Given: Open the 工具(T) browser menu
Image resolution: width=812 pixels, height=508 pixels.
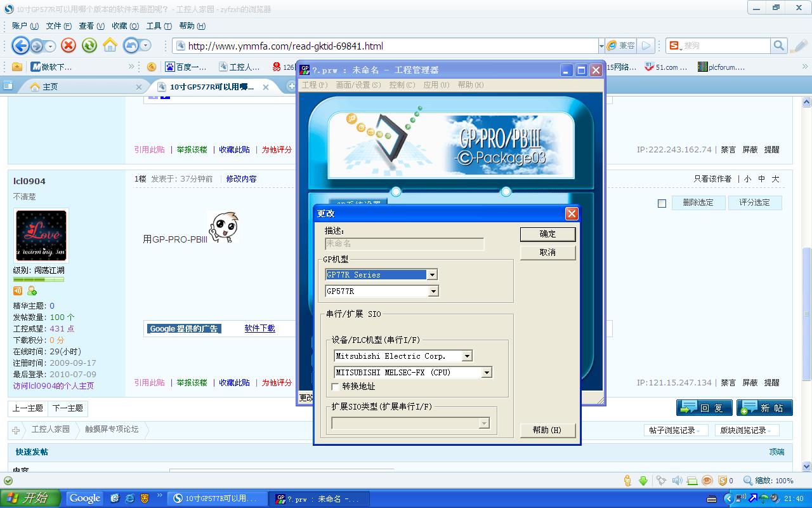Looking at the screenshot, I should (159, 26).
